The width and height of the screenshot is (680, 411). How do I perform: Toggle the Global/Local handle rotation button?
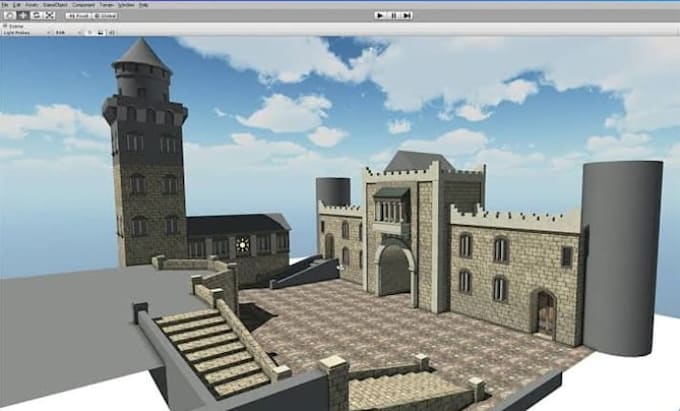pos(105,16)
